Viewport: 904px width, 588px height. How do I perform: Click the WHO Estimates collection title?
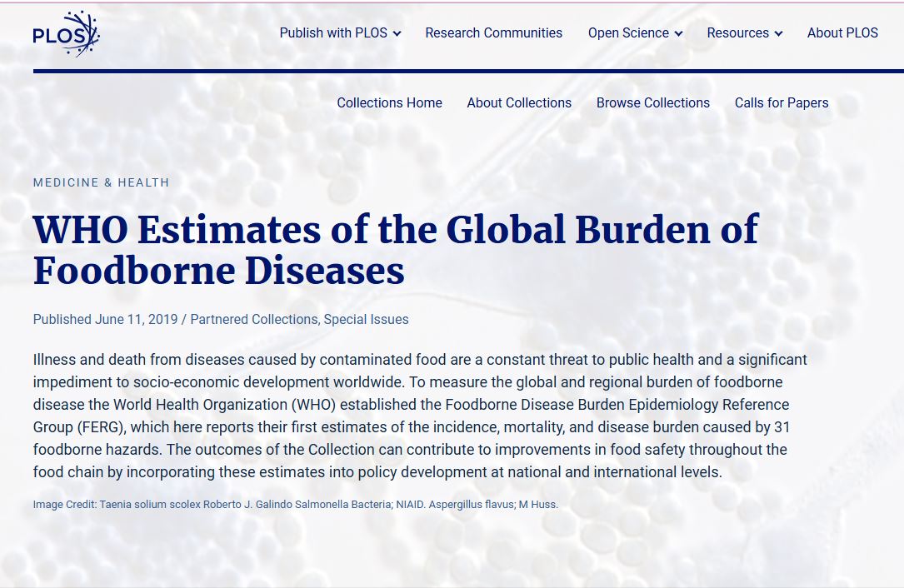click(396, 250)
